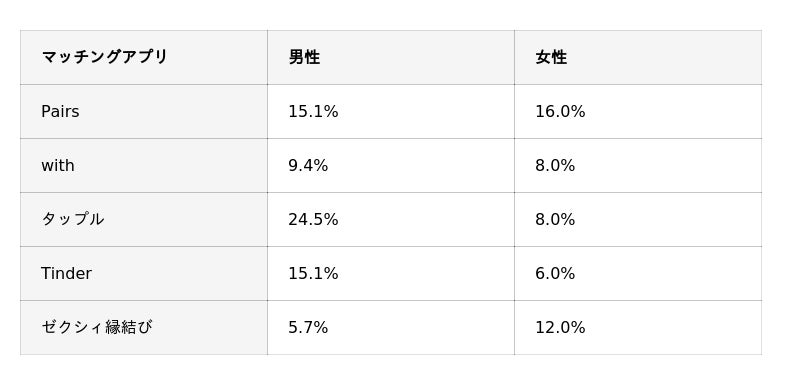This screenshot has width=800, height=385.
Task: Click the percent sign in 12.0%
Action: (579, 328)
